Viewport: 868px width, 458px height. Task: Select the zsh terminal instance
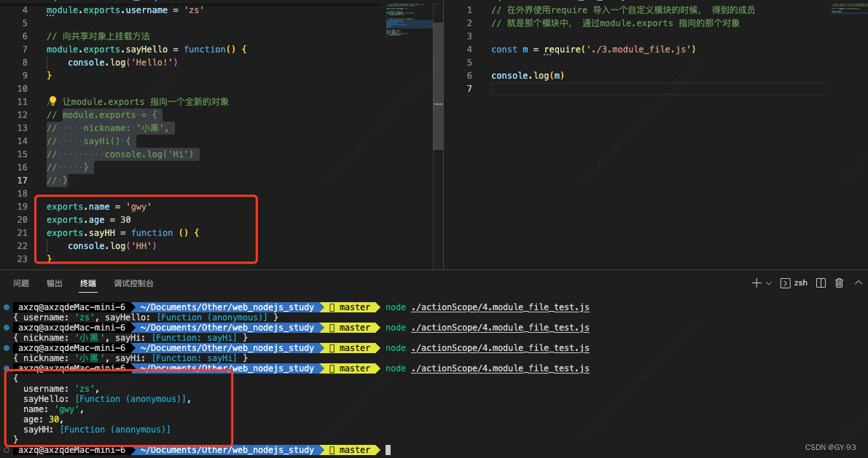click(x=794, y=283)
